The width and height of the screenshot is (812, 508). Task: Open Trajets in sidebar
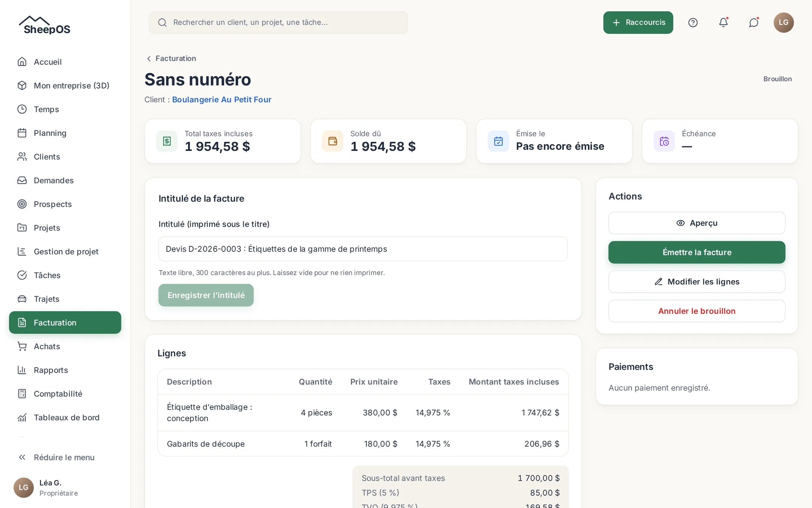65,299
